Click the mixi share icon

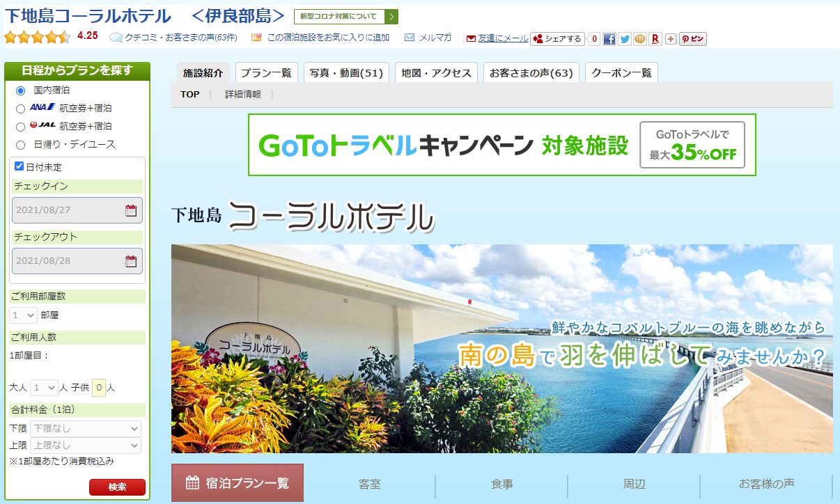coord(640,39)
